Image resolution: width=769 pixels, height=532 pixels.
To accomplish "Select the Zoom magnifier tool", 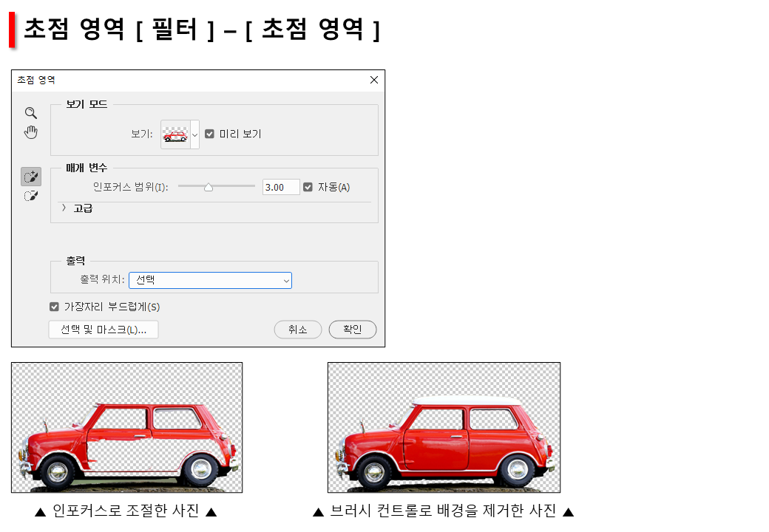I will (x=31, y=113).
